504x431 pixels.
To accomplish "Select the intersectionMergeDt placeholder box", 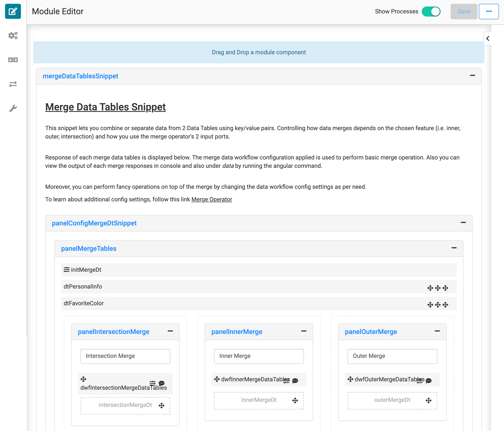I will click(125, 406).
